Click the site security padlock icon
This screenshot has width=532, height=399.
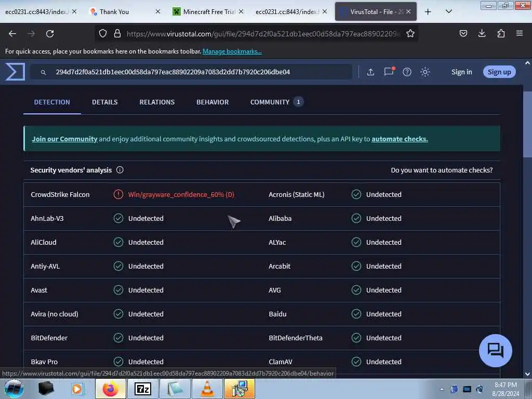coord(117,33)
